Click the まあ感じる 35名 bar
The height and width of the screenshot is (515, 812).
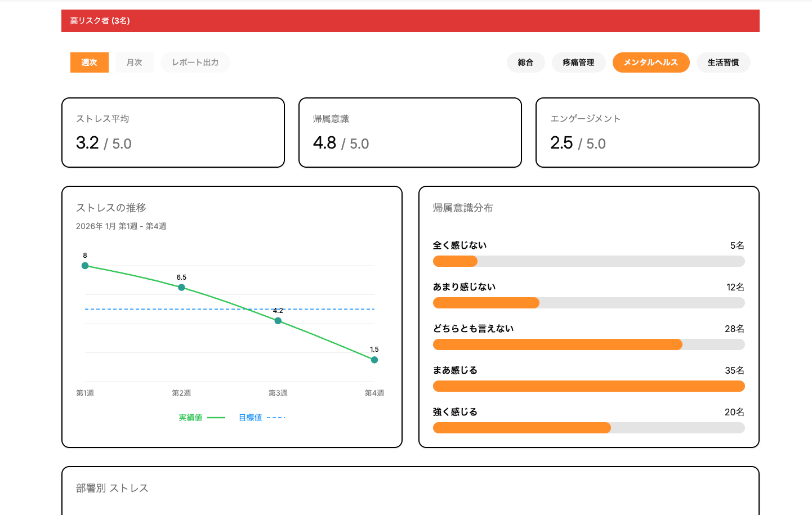coord(588,386)
